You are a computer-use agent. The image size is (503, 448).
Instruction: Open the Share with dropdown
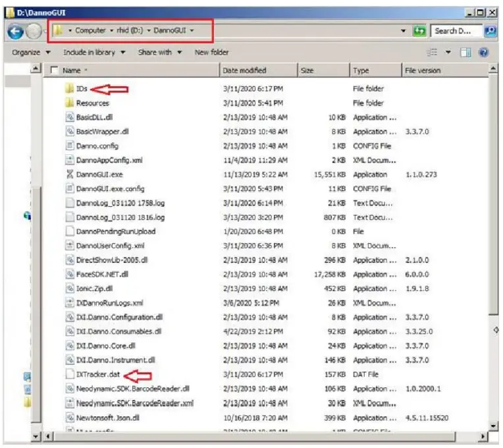(160, 52)
